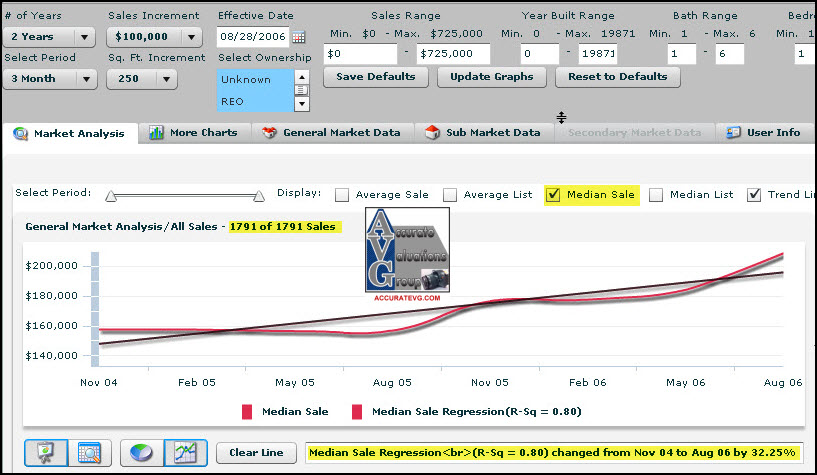Open the Effective Date calendar picker icon

point(299,37)
